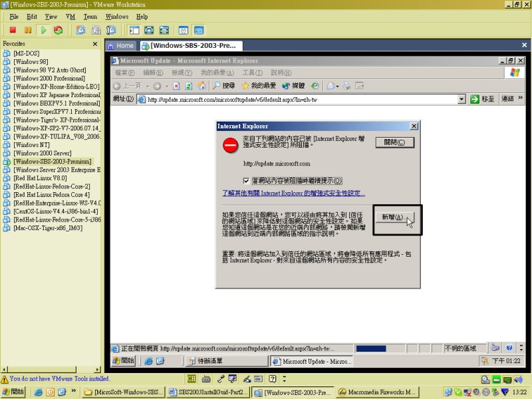This screenshot has width=532, height=399.
Task: Open VMware Edit menu
Action: [32, 17]
